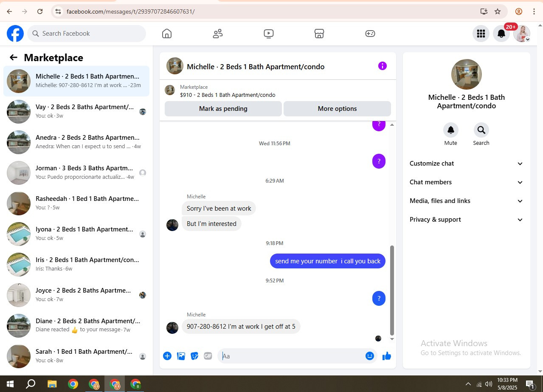Image resolution: width=543 pixels, height=392 pixels.
Task: Click the browser address bar URL
Action: [x=131, y=11]
